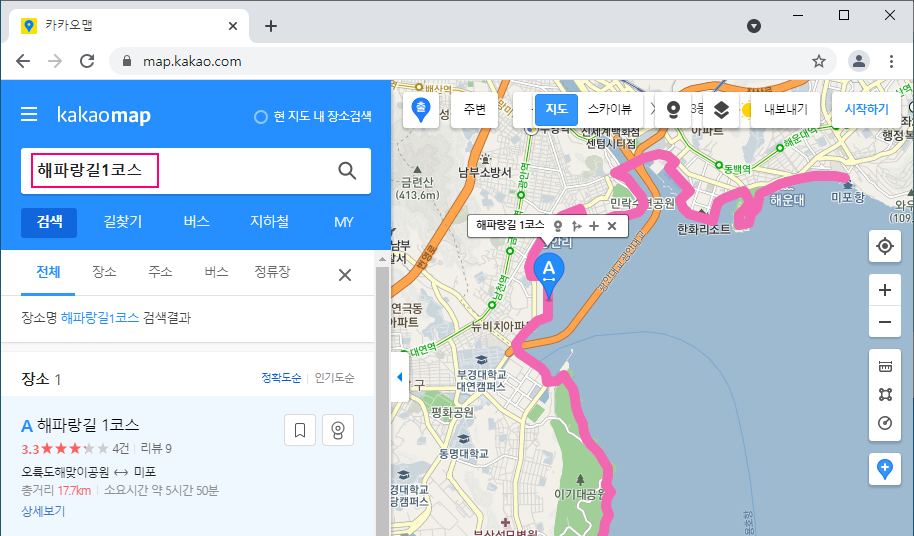Screen dimensions: 914x536
Task: Open a new browser tab
Action: [270, 26]
